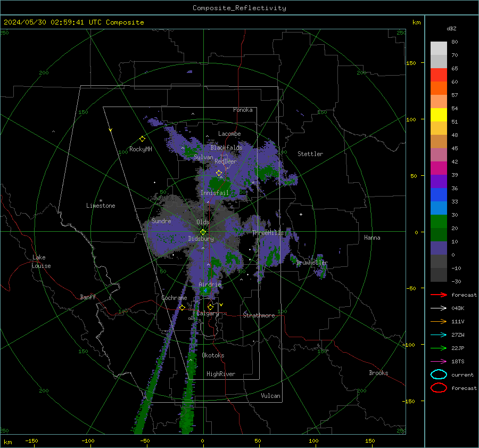Screen dimensions: 479x448
Task: Click the Drumheller city label
Action: pos(312,263)
